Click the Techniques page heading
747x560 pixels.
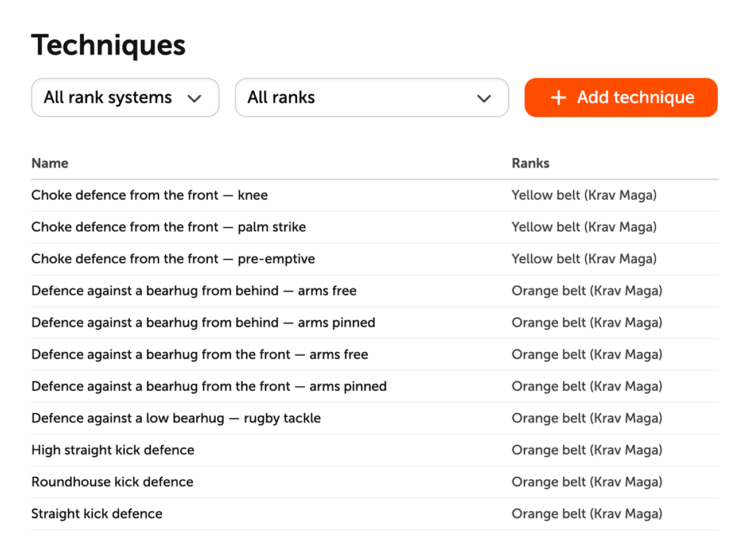[x=108, y=45]
